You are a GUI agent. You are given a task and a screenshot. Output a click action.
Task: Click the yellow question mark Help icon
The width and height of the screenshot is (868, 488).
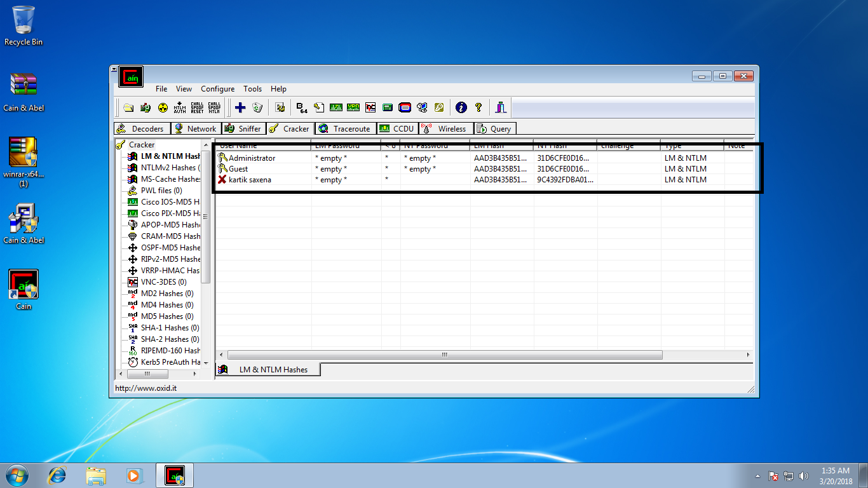click(478, 108)
